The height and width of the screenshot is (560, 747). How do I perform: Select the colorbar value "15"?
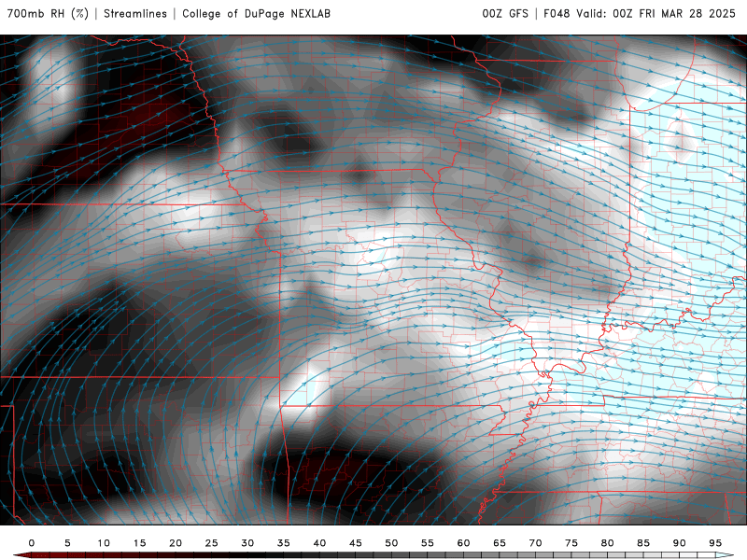[x=139, y=543]
